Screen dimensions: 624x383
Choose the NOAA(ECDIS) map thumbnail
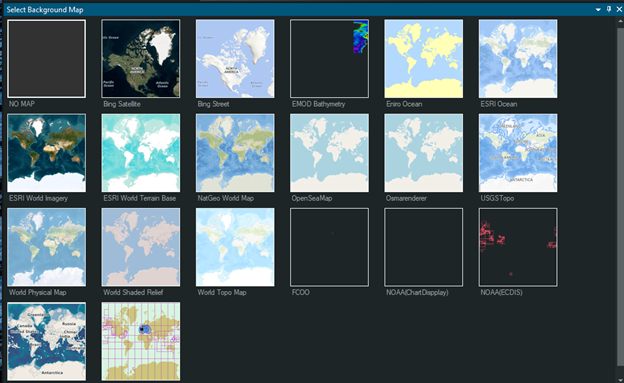tap(518, 247)
